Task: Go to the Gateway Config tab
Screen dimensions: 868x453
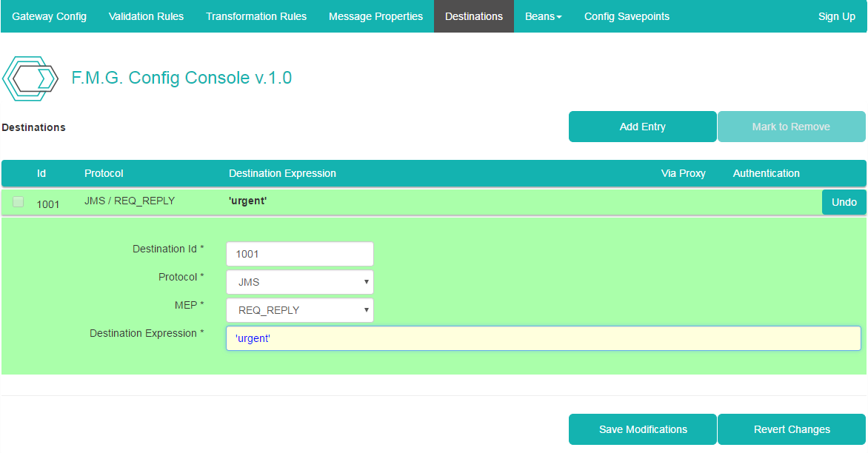Action: pos(50,16)
